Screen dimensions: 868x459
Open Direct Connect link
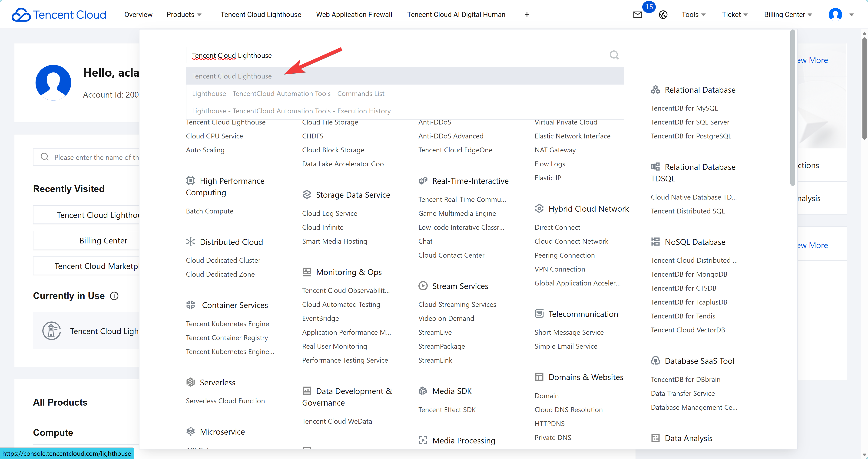[557, 227]
